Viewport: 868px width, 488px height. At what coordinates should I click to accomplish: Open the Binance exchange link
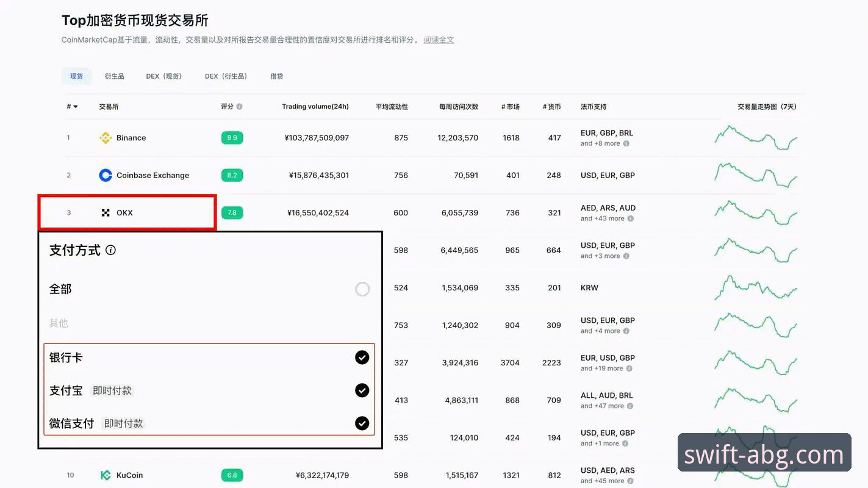pos(131,138)
